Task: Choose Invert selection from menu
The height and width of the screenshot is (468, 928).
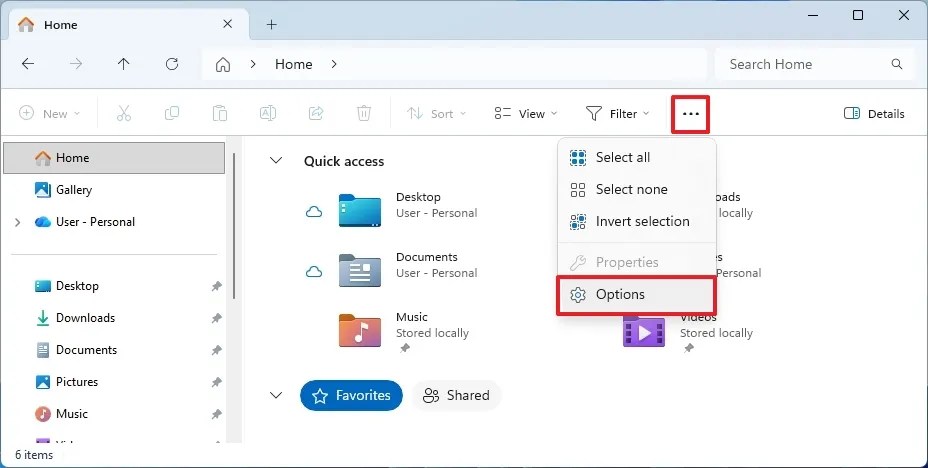Action: pos(637,221)
